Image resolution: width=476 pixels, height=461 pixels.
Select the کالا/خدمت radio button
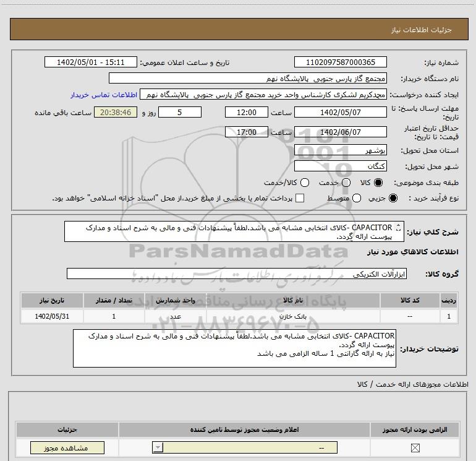(x=305, y=183)
